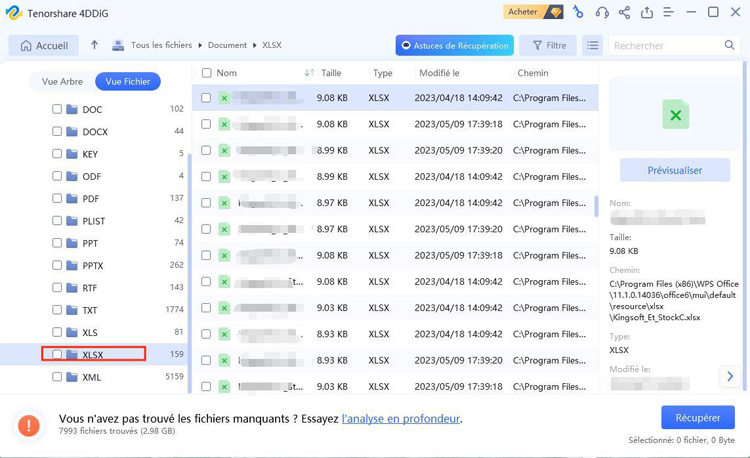
Task: Open the hamburger menu in title bar
Action: (x=669, y=12)
